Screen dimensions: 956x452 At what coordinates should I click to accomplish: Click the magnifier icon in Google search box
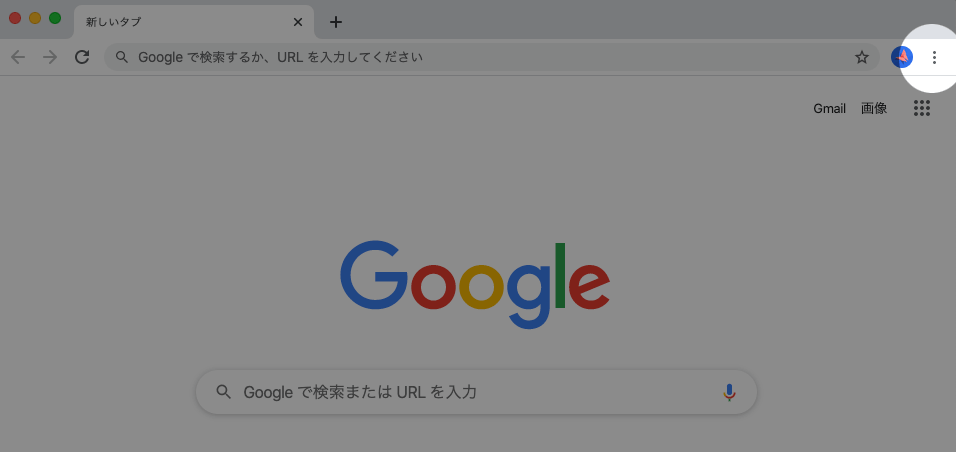coord(224,392)
